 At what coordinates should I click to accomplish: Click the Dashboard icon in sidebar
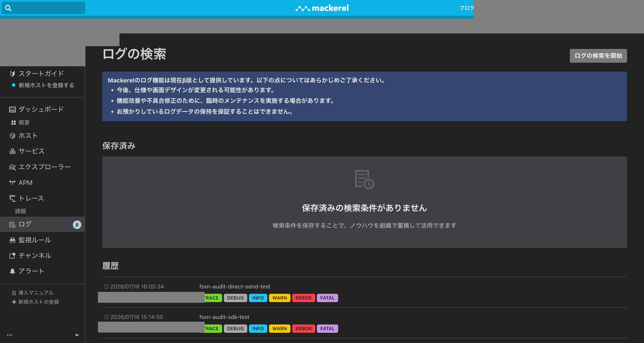[x=12, y=109]
